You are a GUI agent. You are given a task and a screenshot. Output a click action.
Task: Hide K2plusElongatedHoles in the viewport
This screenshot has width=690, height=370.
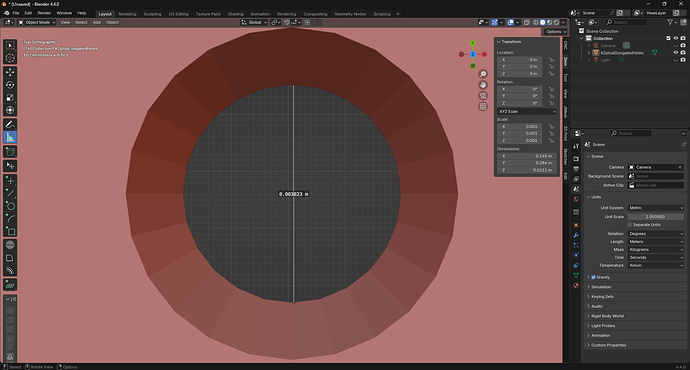(x=675, y=53)
